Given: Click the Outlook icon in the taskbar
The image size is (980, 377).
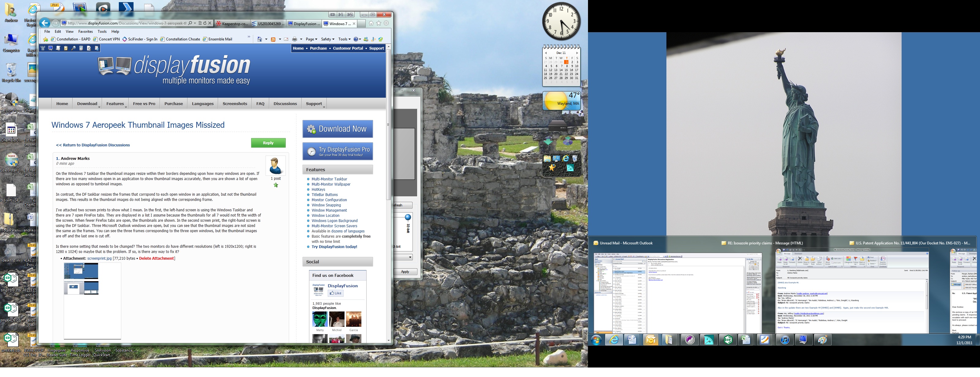Looking at the screenshot, I should 650,340.
